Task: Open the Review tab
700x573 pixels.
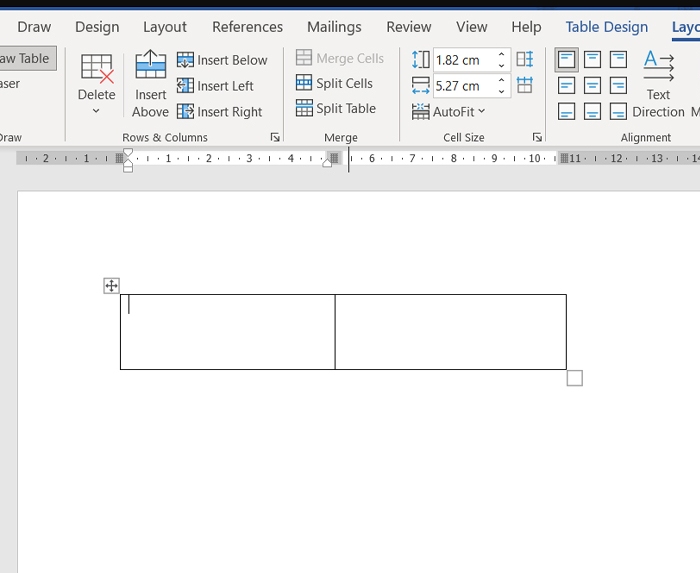Action: coord(409,27)
